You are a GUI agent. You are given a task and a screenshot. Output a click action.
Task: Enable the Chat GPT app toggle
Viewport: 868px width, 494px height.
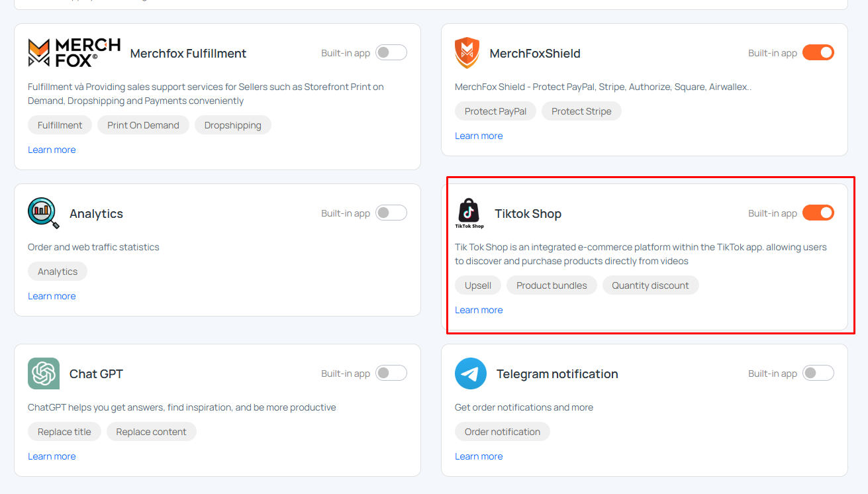[391, 373]
